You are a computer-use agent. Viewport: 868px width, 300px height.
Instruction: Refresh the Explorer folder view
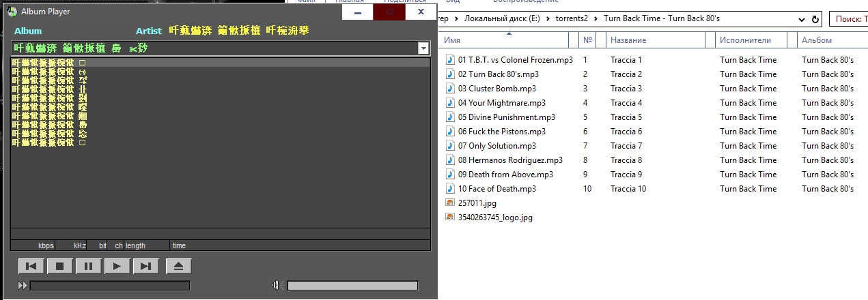click(x=815, y=19)
